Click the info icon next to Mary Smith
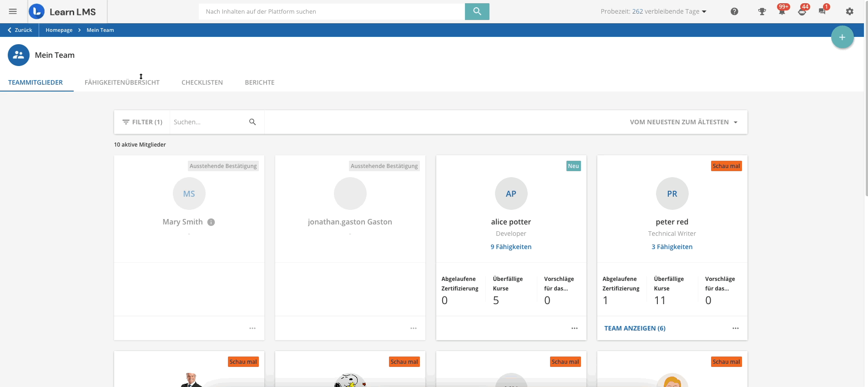 211,222
